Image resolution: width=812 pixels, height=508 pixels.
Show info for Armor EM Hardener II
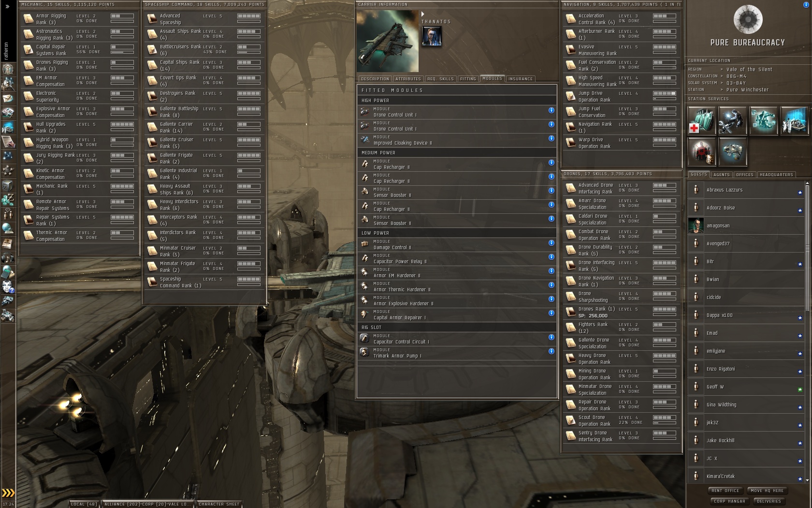[x=551, y=271]
